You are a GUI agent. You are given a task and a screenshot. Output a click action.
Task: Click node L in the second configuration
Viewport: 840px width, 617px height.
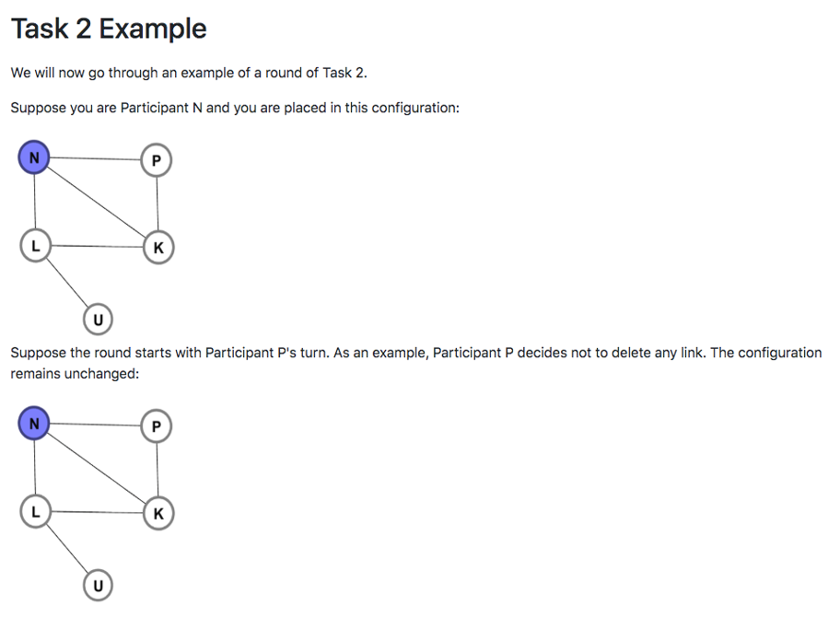click(x=35, y=511)
